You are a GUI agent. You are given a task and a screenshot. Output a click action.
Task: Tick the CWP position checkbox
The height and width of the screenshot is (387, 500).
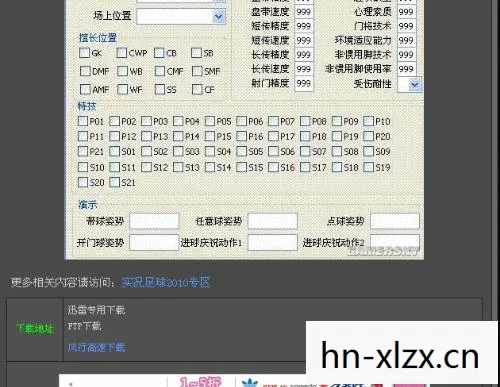122,53
